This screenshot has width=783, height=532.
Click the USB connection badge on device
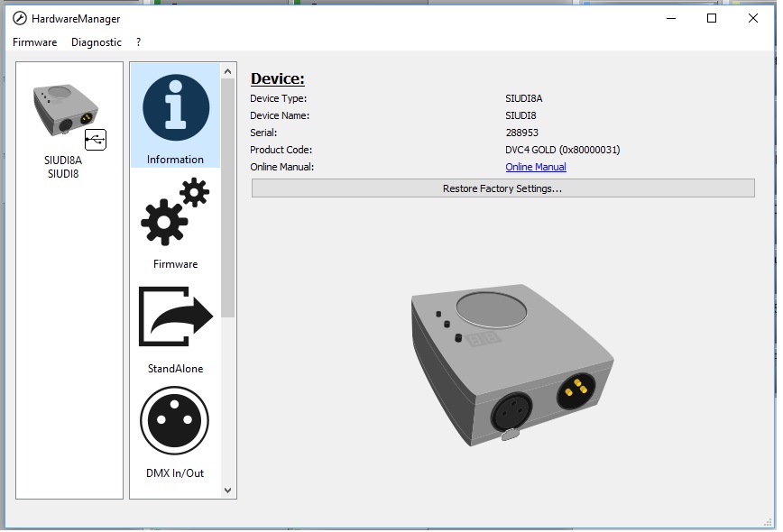96,139
